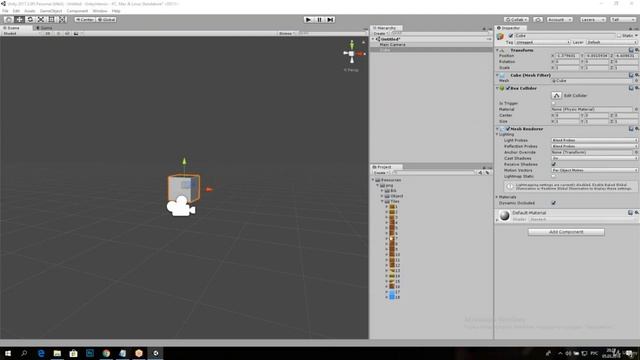The width and height of the screenshot is (640, 360).
Task: Open Windows Start menu
Action: [8, 353]
